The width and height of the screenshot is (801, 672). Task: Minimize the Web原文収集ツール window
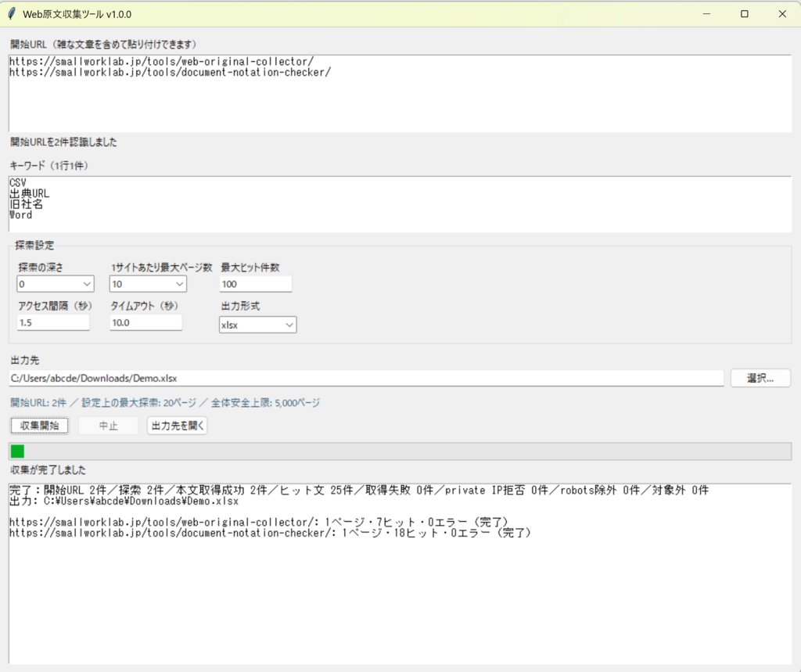[706, 14]
